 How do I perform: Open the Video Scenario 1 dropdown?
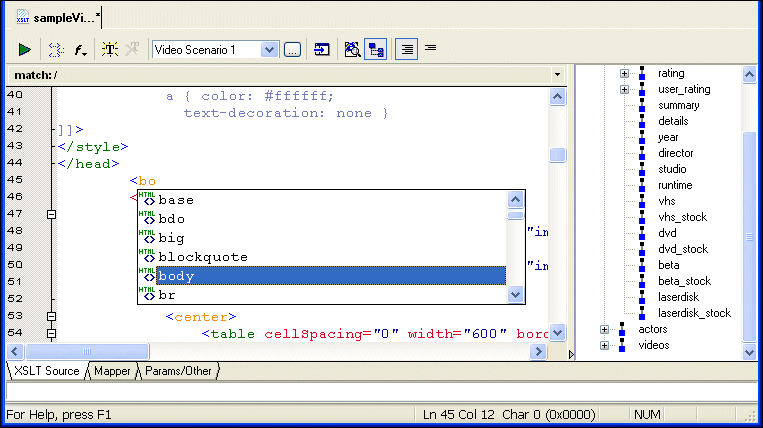click(269, 49)
